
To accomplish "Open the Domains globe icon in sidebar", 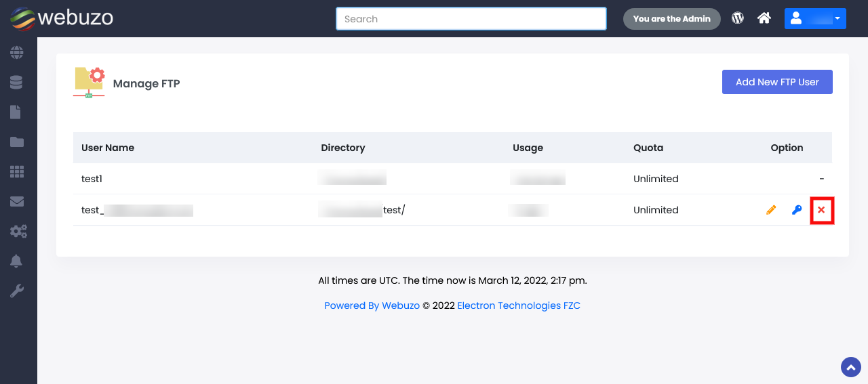I will [16, 52].
